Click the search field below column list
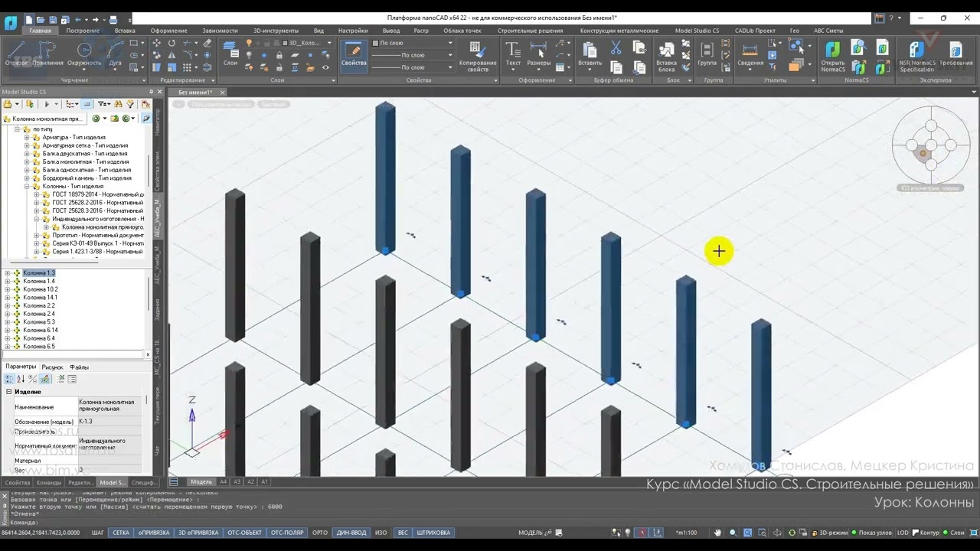 coord(73,354)
